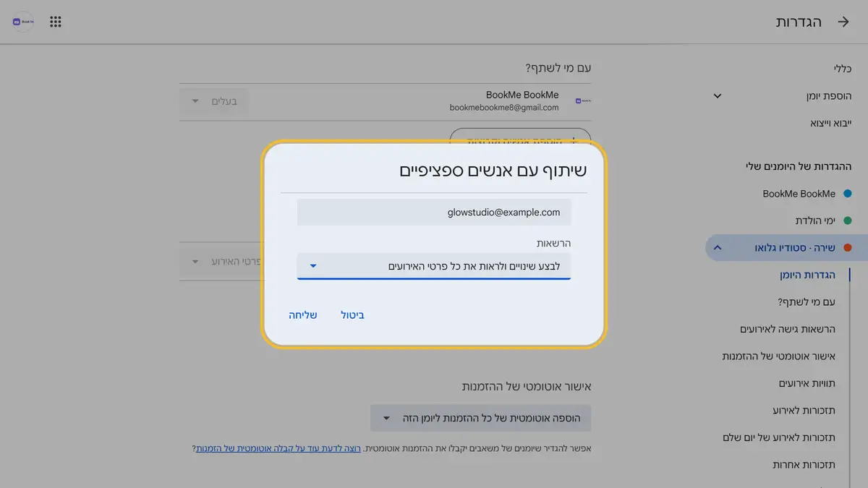Image resolution: width=868 pixels, height=488 pixels.
Task: Expand the הוספת יומן section
Action: click(x=717, y=95)
